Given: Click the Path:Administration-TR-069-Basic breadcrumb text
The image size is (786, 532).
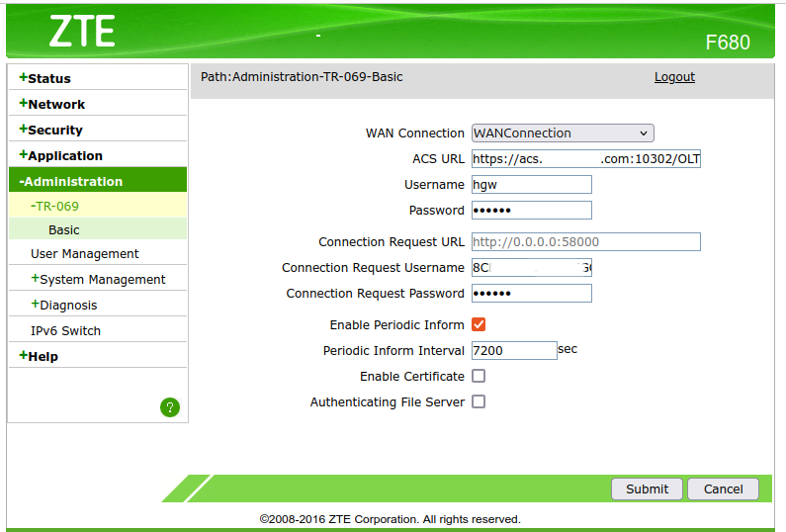Looking at the screenshot, I should tap(302, 77).
